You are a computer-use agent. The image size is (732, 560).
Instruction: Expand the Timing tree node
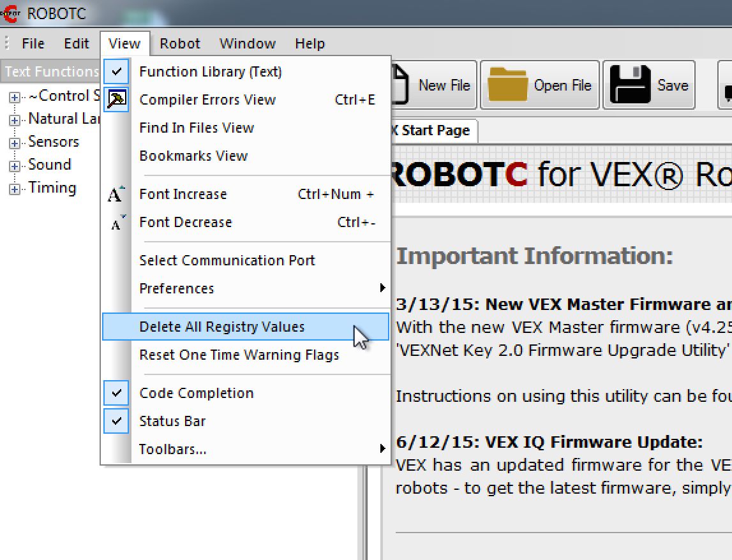15,189
